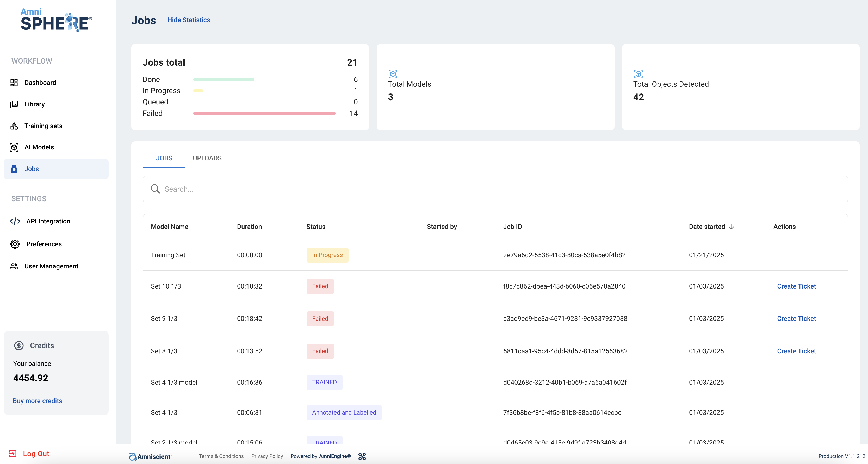Click the Training sets shapes icon
The image size is (868, 464).
click(14, 126)
